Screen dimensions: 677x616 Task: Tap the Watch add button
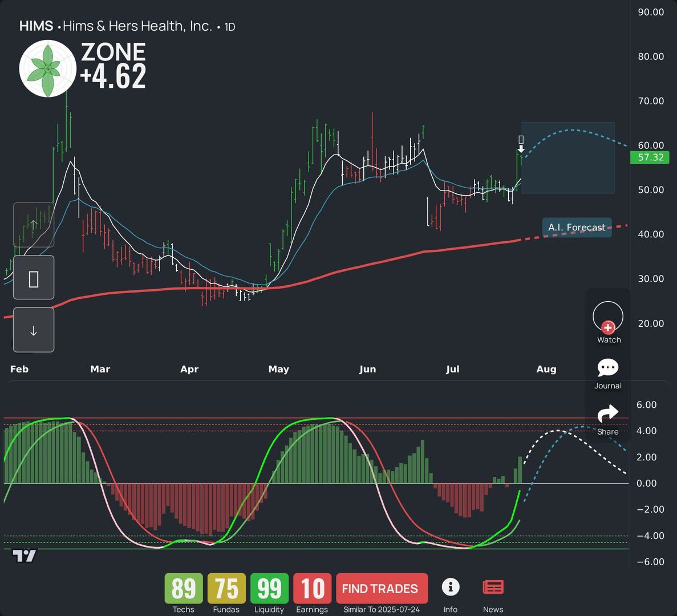[608, 318]
